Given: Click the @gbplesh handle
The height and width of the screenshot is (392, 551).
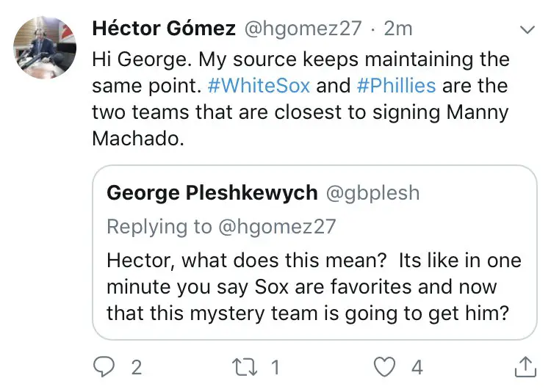Looking at the screenshot, I should [x=372, y=193].
